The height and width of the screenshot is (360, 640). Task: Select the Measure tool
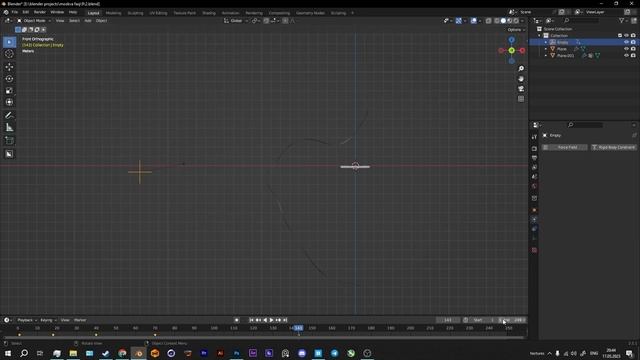(x=9, y=128)
